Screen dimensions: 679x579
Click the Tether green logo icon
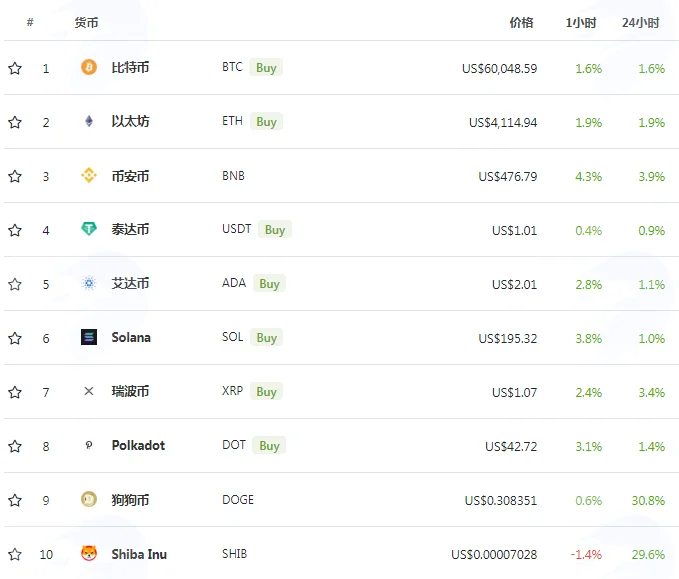coord(89,229)
